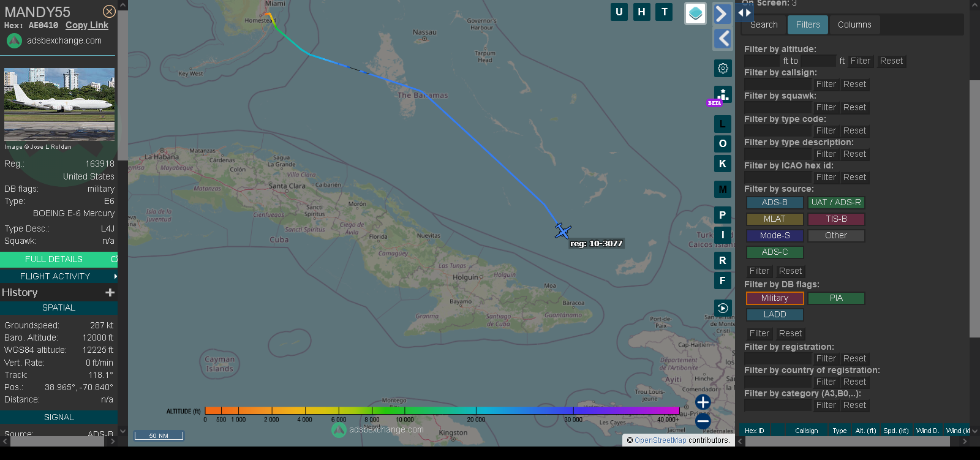This screenshot has width=980, height=460.
Task: Apply the registration Filter button
Action: click(x=826, y=359)
